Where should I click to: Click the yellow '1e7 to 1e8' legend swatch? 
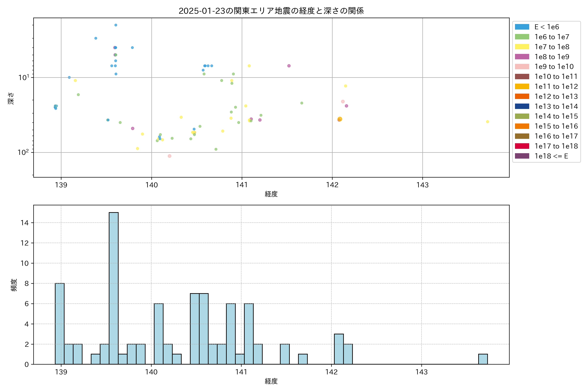click(x=522, y=47)
